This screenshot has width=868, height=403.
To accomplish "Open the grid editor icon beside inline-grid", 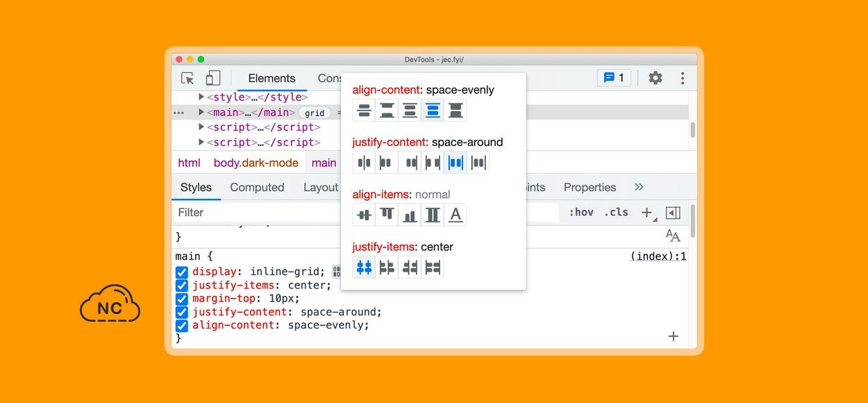I will coord(336,272).
